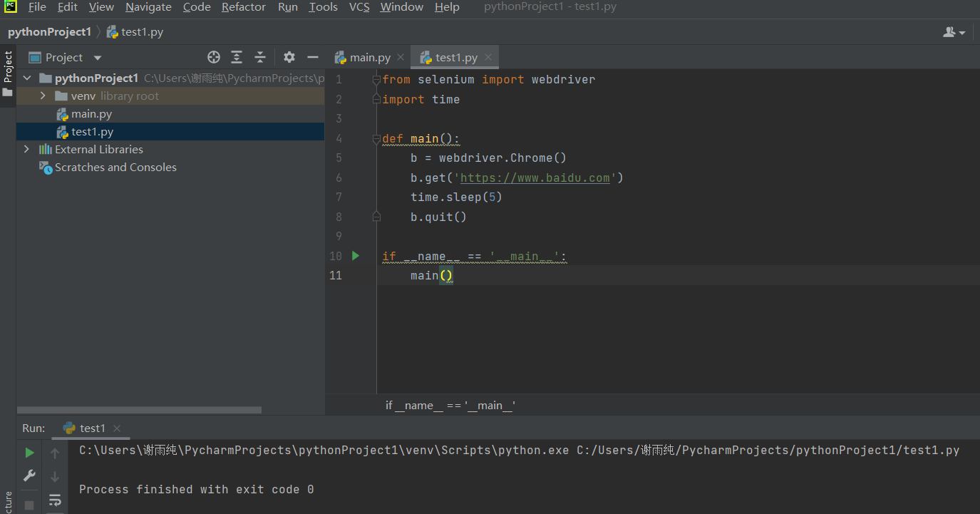This screenshot has width=980, height=514.
Task: Click the up arrow in Run toolbar
Action: point(55,453)
